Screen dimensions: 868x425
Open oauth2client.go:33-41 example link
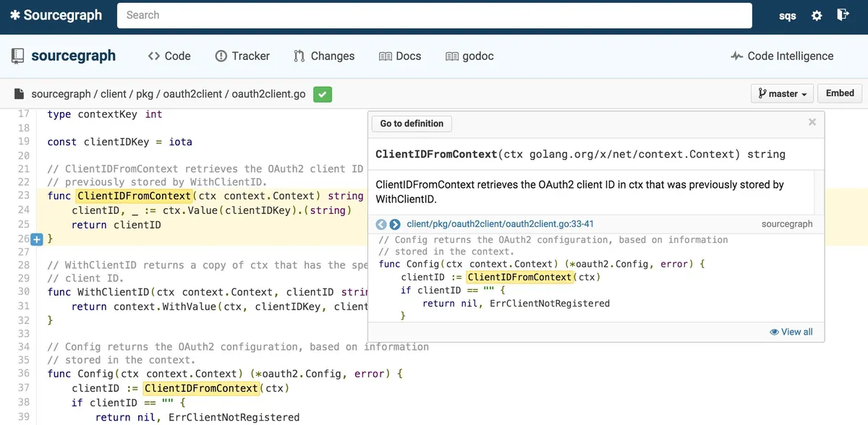pyautogui.click(x=501, y=224)
